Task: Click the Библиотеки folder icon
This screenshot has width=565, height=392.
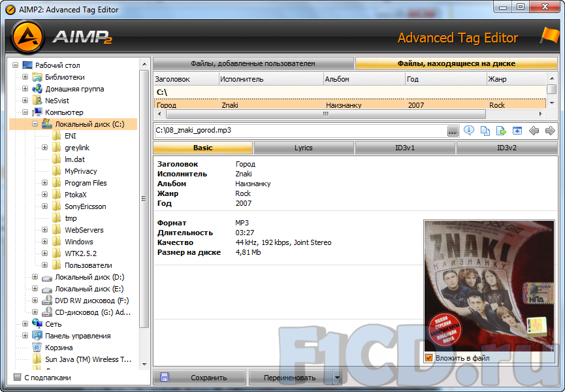Action: click(37, 77)
